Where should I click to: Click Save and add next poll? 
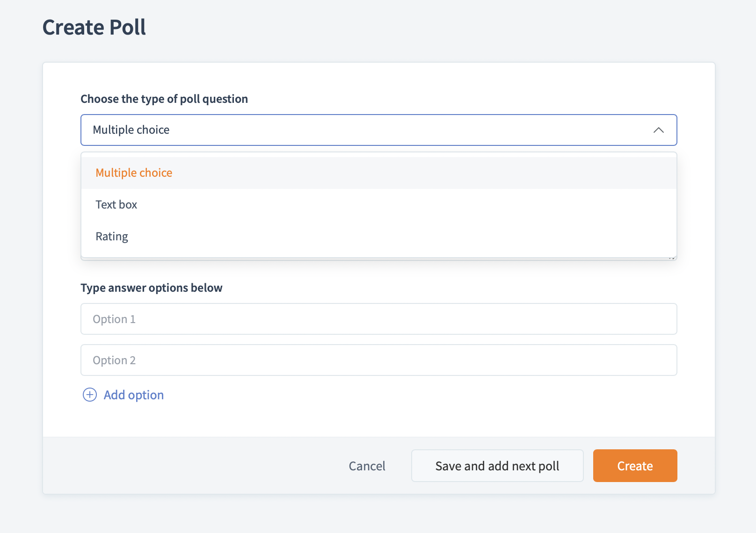pyautogui.click(x=497, y=466)
